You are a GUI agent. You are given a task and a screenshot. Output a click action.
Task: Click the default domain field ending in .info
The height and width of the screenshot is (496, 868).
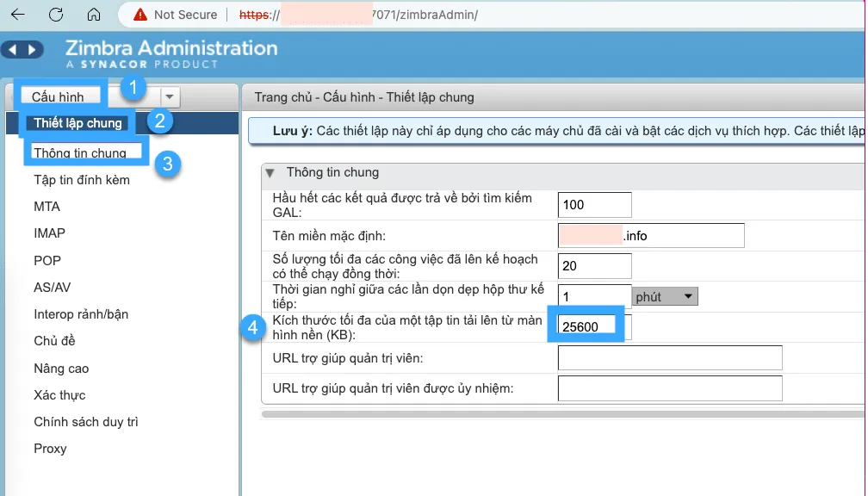point(650,235)
